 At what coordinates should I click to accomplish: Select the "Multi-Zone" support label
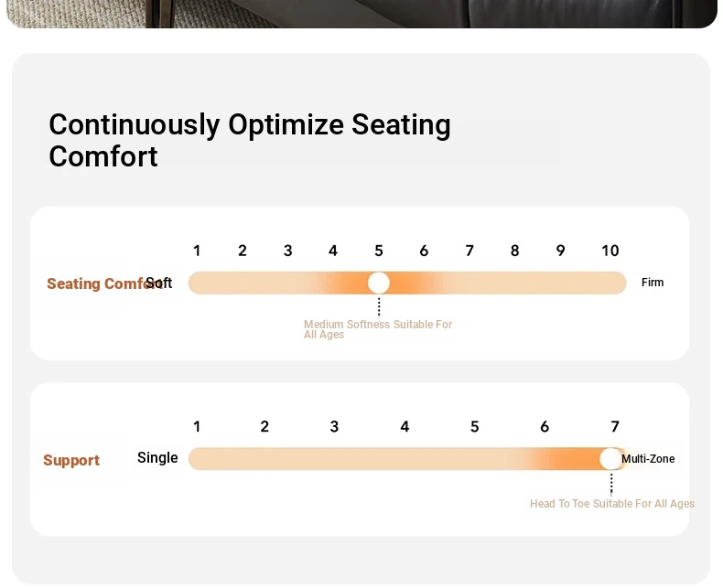tap(649, 459)
